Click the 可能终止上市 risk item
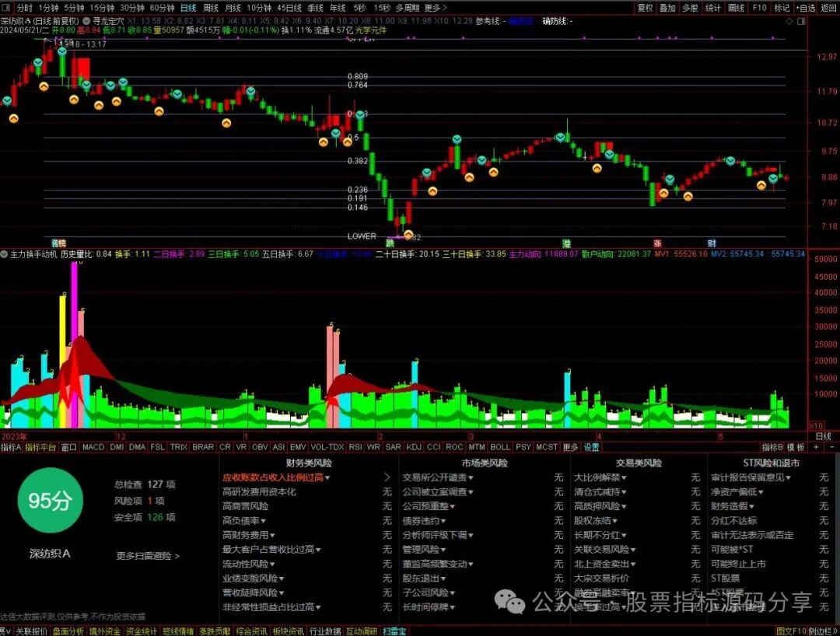 [738, 564]
